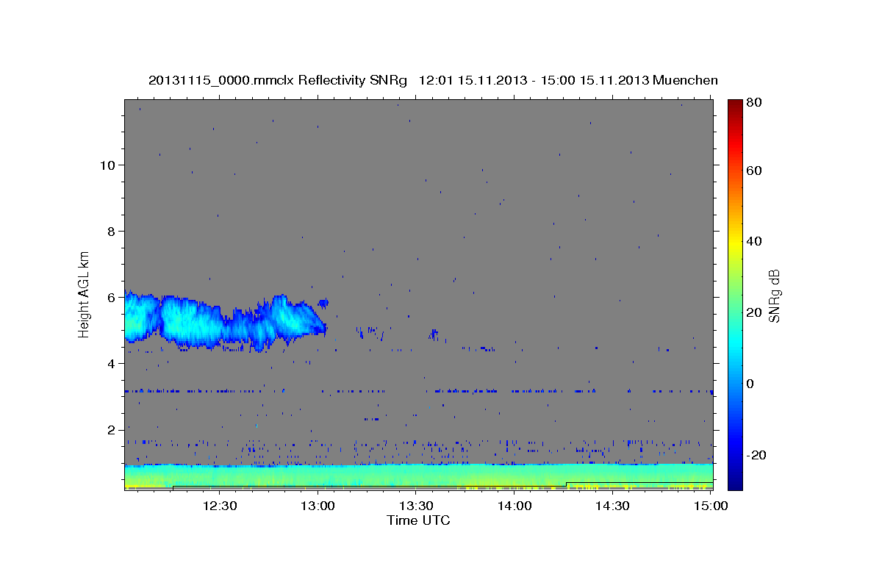
Task: Click the 14:30 time tick label
Action: (x=612, y=506)
